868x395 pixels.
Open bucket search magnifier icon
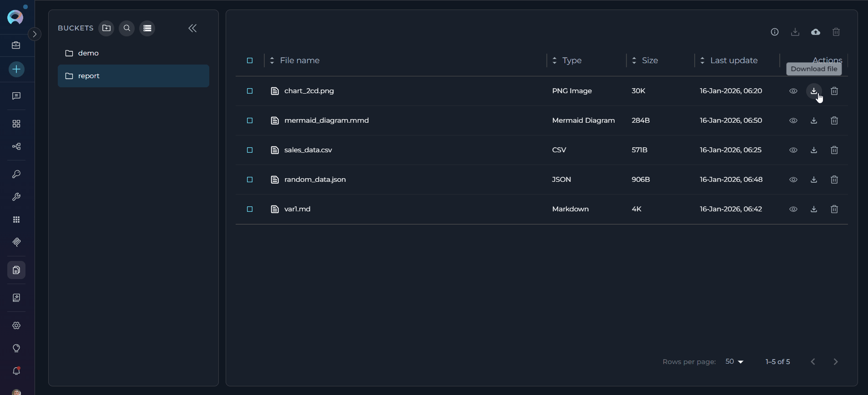coord(127,28)
